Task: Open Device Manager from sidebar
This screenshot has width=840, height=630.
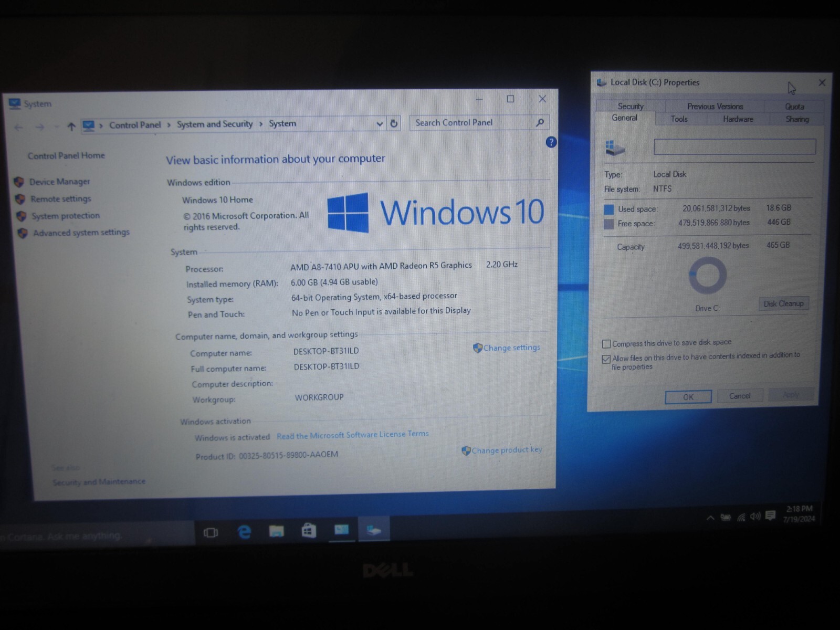Action: [x=59, y=182]
